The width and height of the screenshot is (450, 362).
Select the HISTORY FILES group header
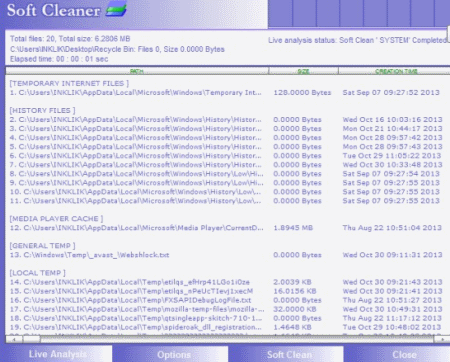(42, 110)
